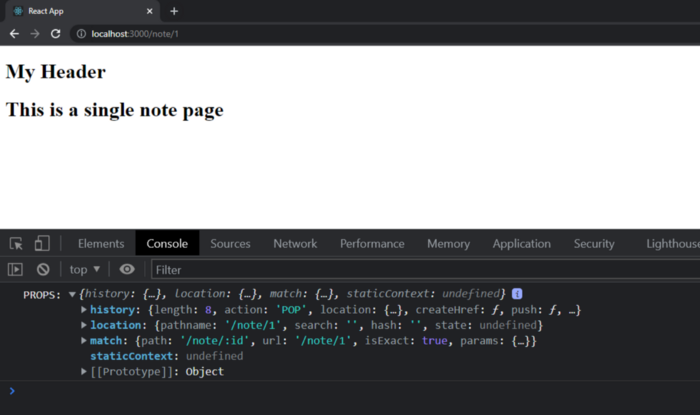Toggle the device toolbar icon
Image resolution: width=700 pixels, height=415 pixels.
click(42, 243)
